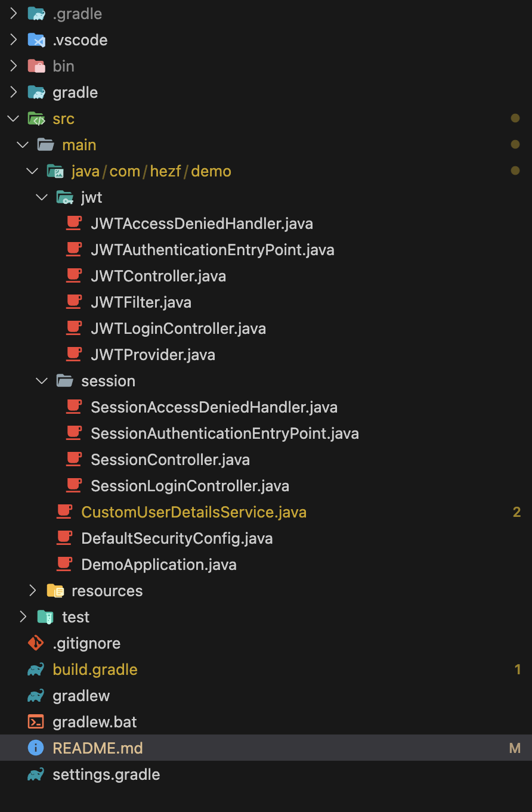Click the test folder flask icon
Image resolution: width=532 pixels, height=812 pixels.
click(45, 617)
